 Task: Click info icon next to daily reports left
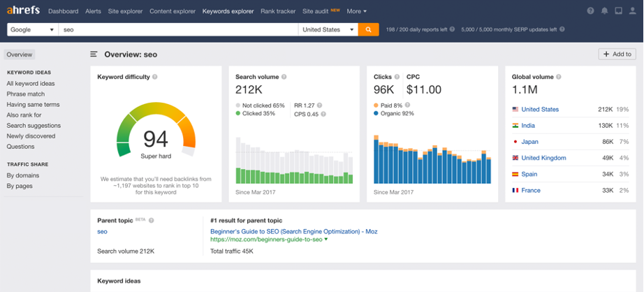[x=452, y=30]
